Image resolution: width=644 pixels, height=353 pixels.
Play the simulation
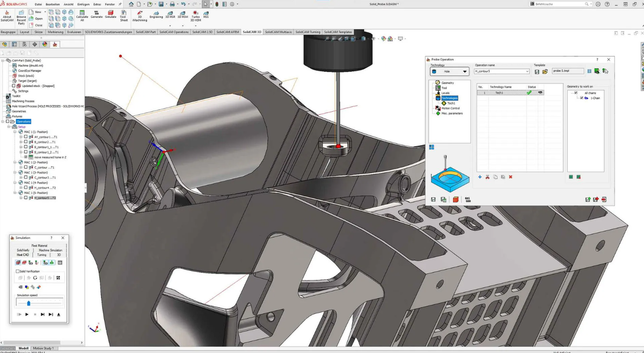(27, 314)
